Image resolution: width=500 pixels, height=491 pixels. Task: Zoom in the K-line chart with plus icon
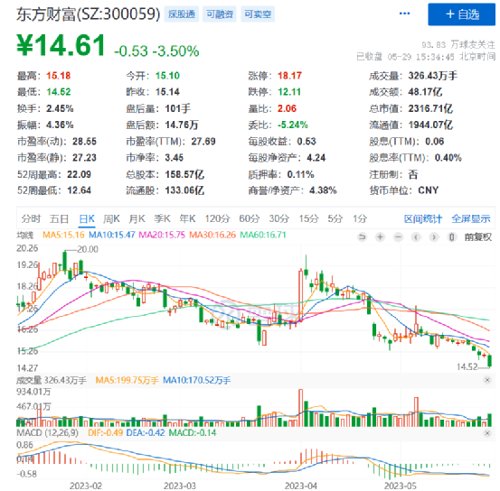point(380,237)
